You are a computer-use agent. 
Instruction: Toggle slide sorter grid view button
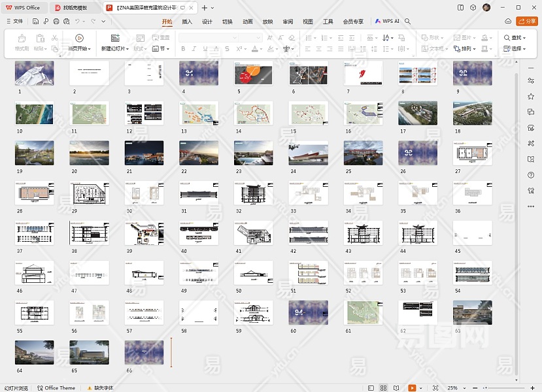click(x=384, y=388)
